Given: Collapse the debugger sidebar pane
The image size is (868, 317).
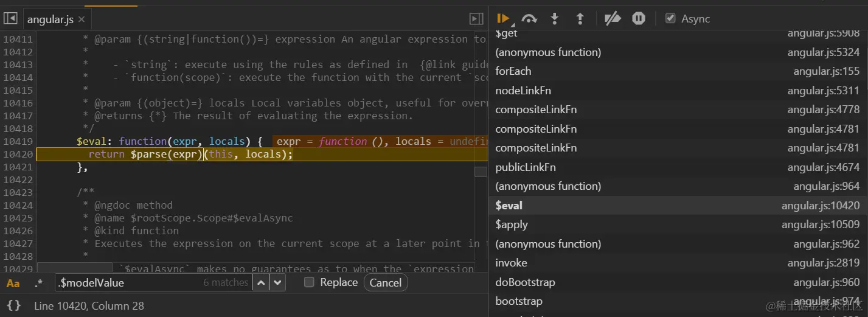Looking at the screenshot, I should (x=476, y=19).
